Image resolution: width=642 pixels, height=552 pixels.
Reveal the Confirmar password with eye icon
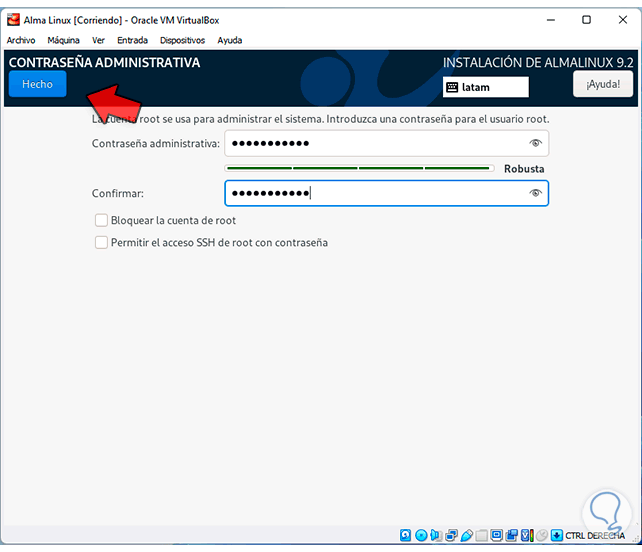(535, 193)
